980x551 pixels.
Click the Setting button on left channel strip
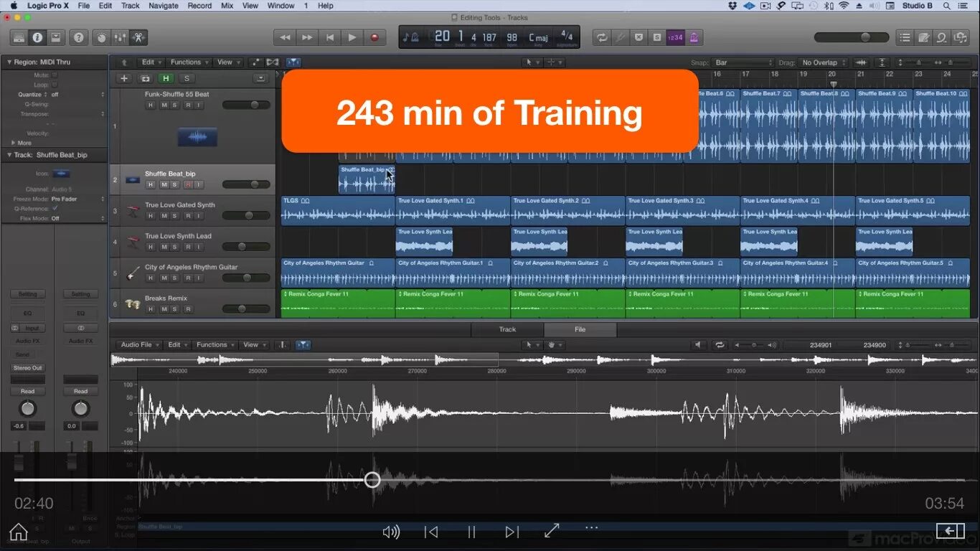27,294
